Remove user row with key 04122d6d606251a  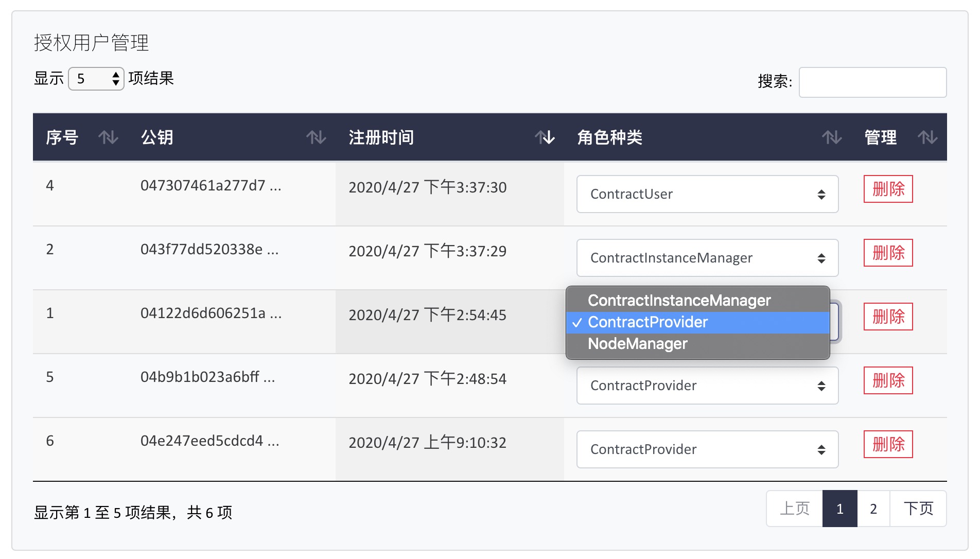tap(888, 317)
